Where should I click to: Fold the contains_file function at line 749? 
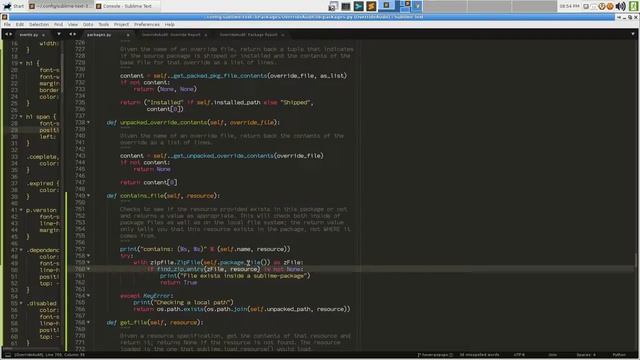tap(89, 196)
